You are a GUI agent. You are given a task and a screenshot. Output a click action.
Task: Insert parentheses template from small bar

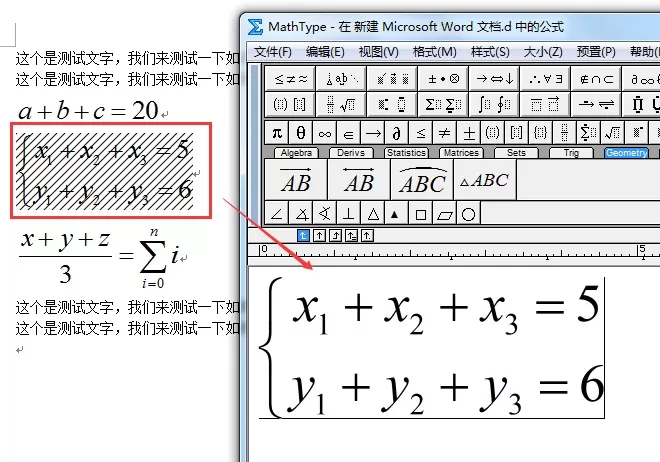[x=492, y=133]
